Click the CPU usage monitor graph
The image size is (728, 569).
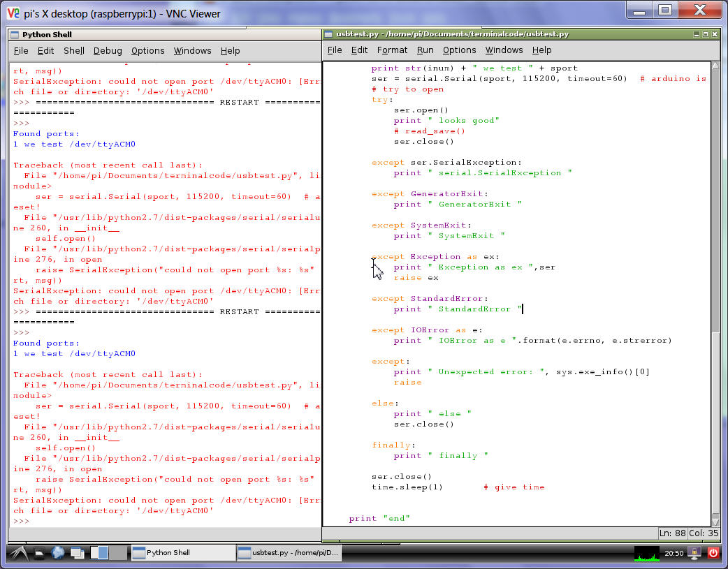[x=647, y=553]
